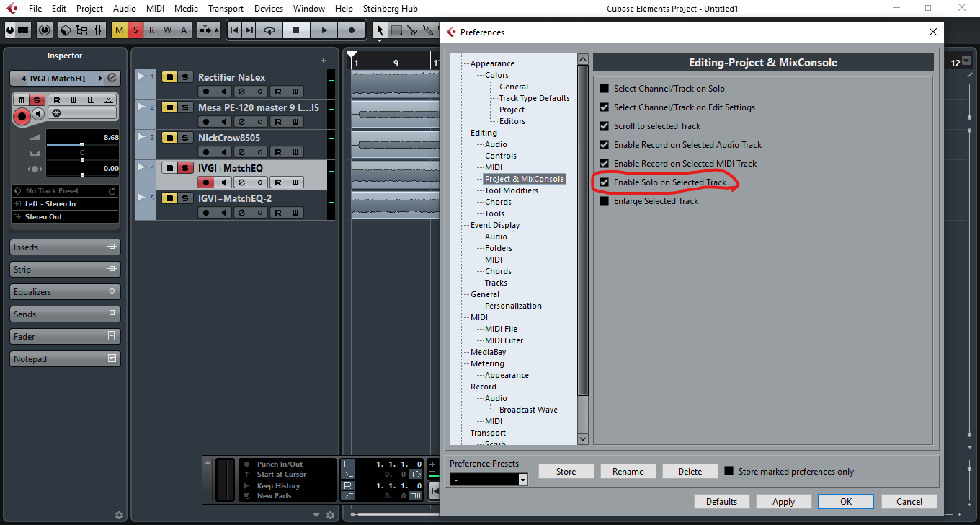Image resolution: width=980 pixels, height=525 pixels.
Task: Click the toolbar Record button
Action: pos(352,30)
